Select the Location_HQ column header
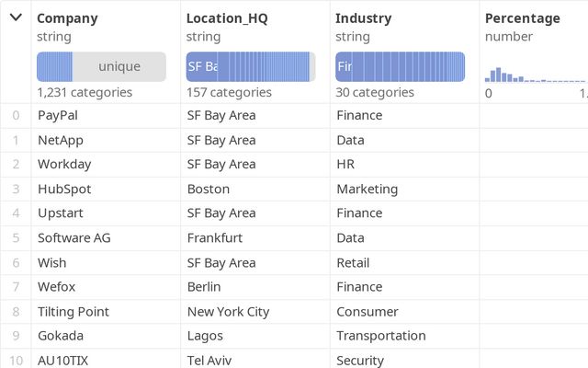 (x=227, y=18)
